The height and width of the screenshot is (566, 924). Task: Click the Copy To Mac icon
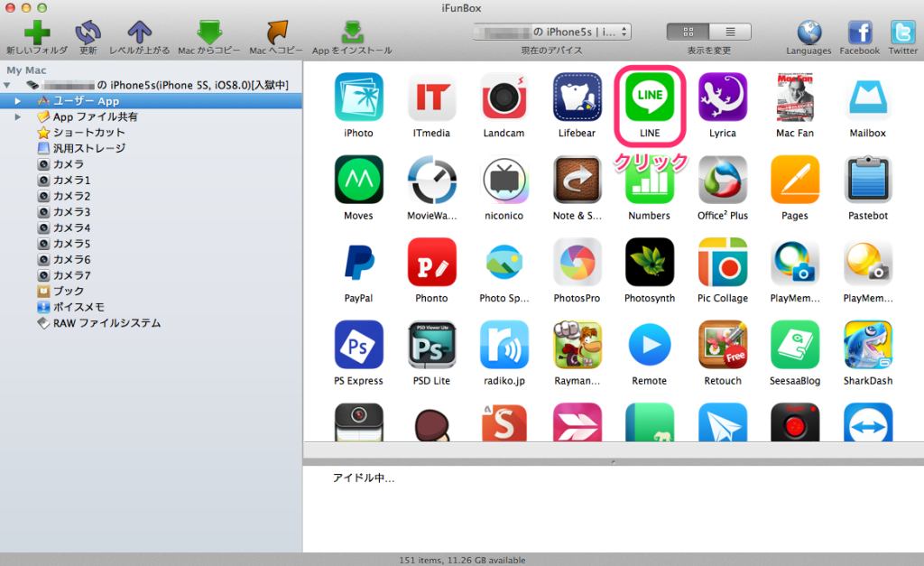point(276,31)
